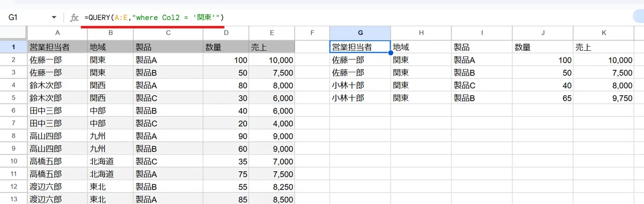The image size is (644, 204).
Task: Select column F header
Action: point(312,33)
